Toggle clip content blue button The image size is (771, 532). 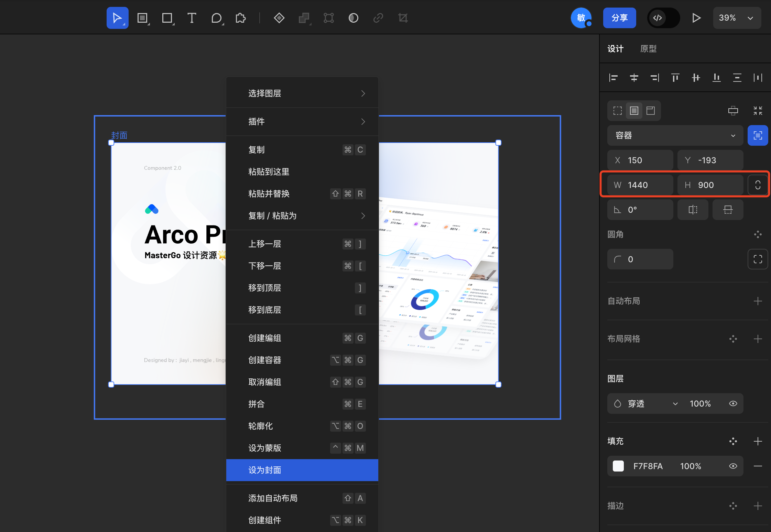(758, 135)
